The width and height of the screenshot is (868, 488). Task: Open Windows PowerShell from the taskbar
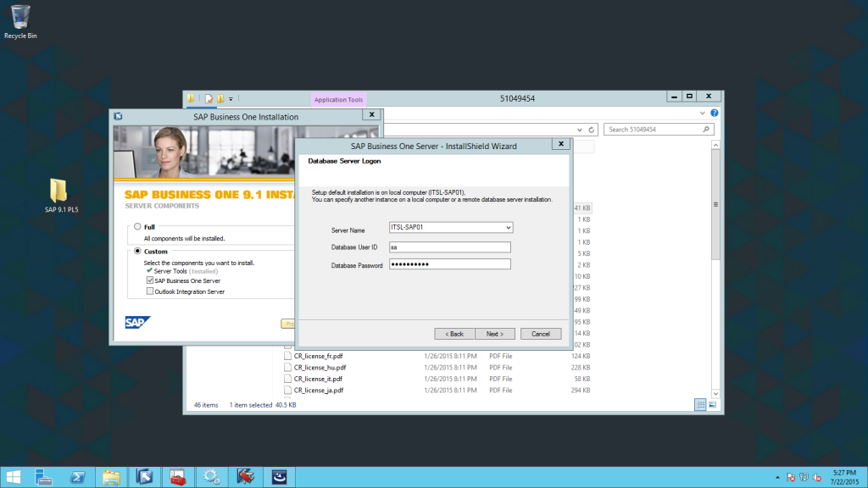pos(77,477)
